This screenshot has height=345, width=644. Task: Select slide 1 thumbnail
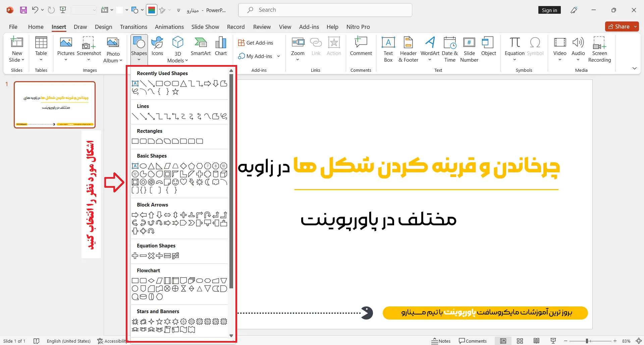coord(55,105)
